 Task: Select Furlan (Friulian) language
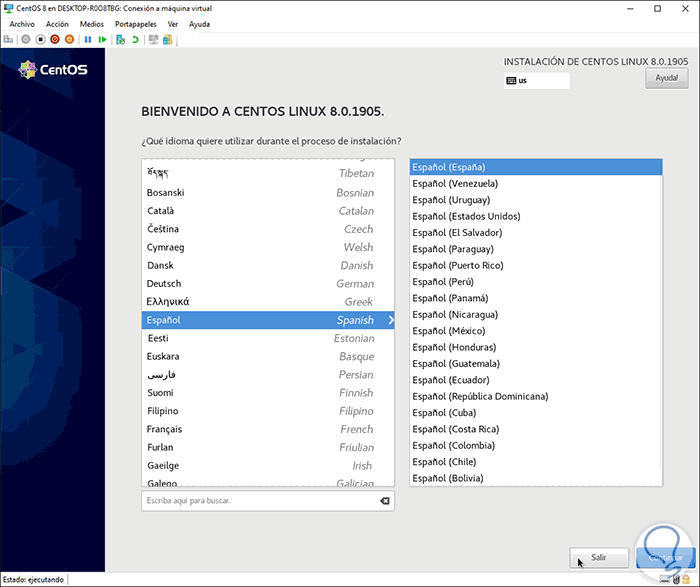[x=268, y=447]
